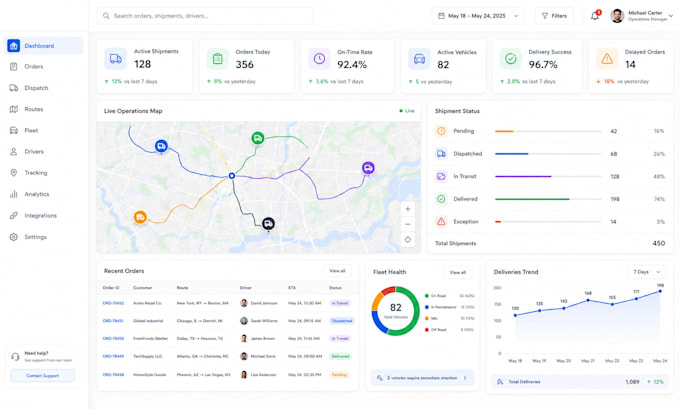Open the 7 Days trend dropdown
680x409 pixels.
click(x=646, y=272)
